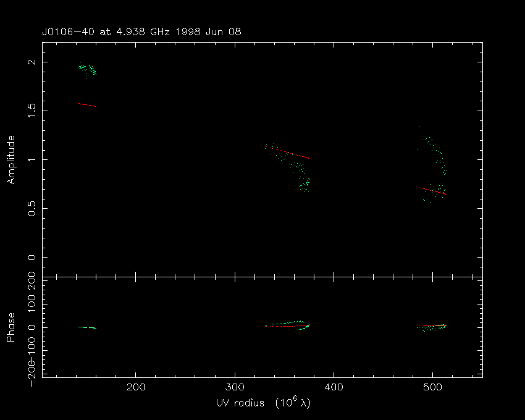Screen dimensions: 525x420
Task: Click the green data cluster near amplitude 2
Action: 87,69
